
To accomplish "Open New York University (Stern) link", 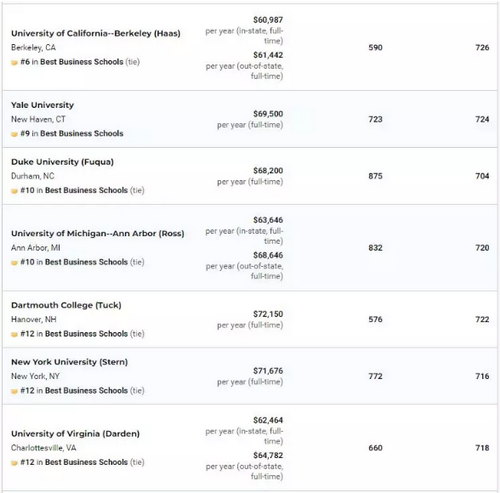I will 69,362.
